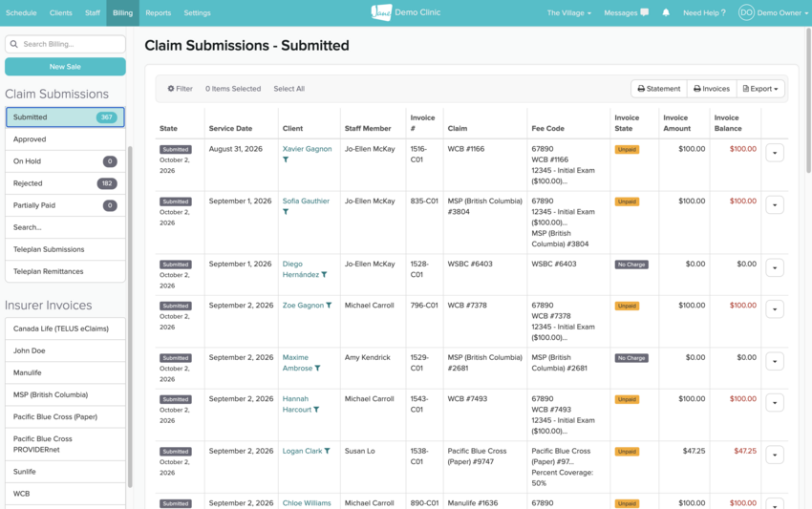Open Sunlife insurer invoices

65,472
